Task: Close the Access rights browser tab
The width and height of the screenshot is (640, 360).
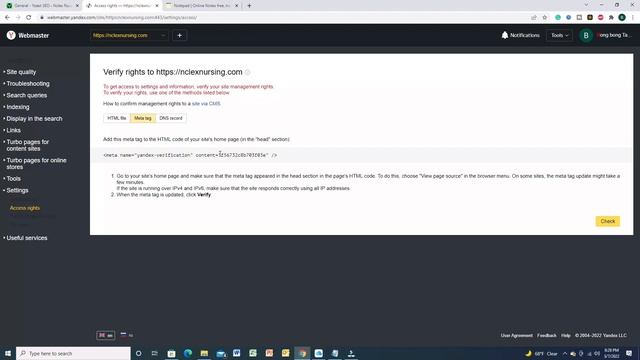Action: pos(157,6)
